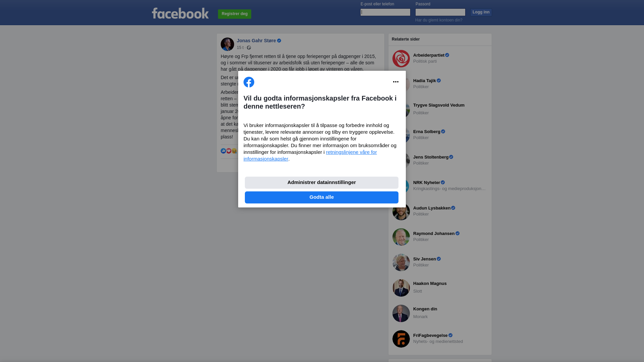Click the Logg inn button
This screenshot has height=362, width=644.
481,12
